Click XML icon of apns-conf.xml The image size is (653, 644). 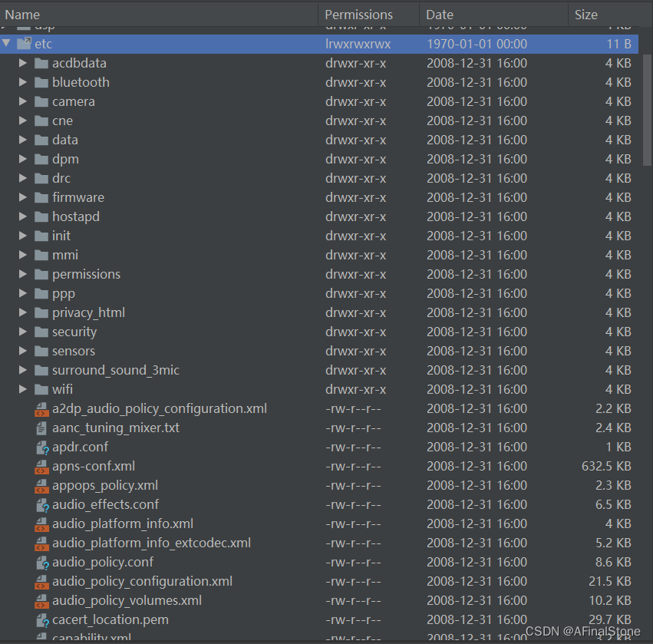click(41, 467)
